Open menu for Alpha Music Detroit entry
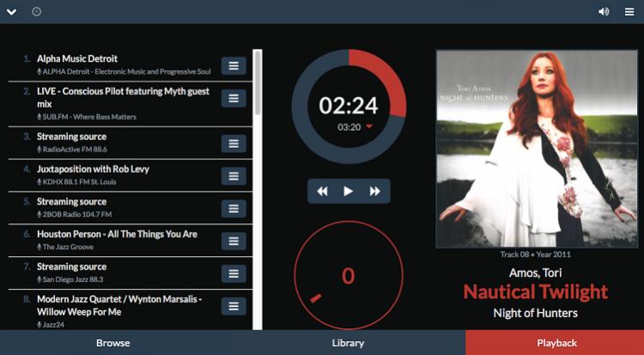 [x=234, y=66]
